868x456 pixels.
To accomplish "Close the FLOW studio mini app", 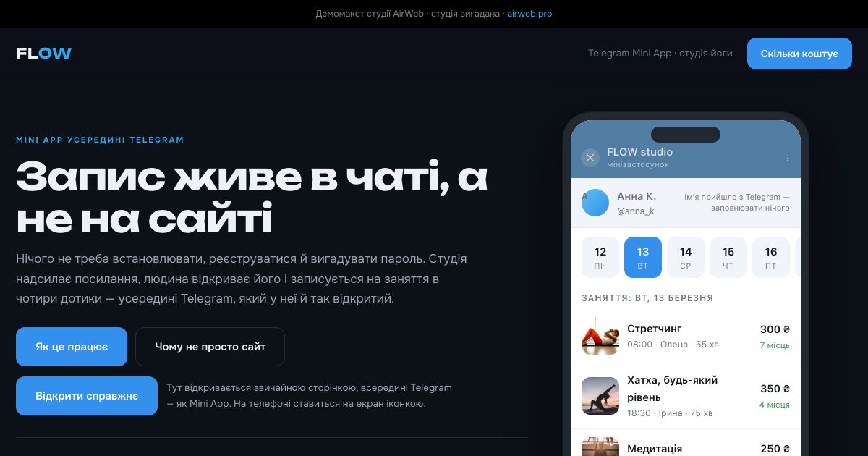I will 590,158.
